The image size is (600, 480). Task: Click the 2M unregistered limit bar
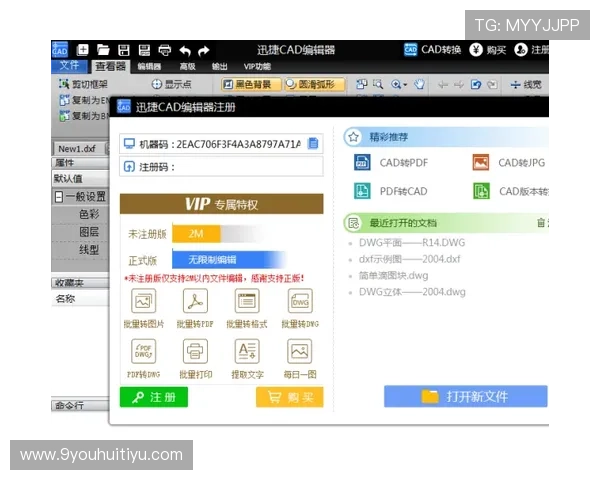point(196,234)
